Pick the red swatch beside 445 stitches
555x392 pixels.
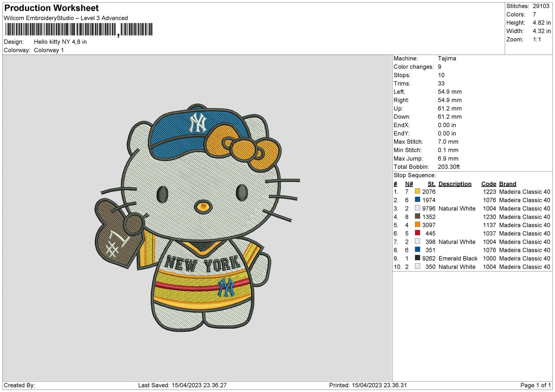pos(417,233)
